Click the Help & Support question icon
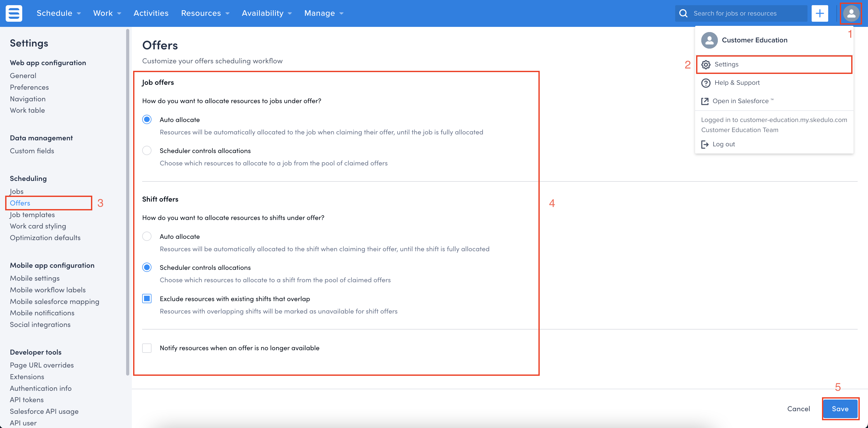Screen dimensions: 868x428 click(x=706, y=83)
